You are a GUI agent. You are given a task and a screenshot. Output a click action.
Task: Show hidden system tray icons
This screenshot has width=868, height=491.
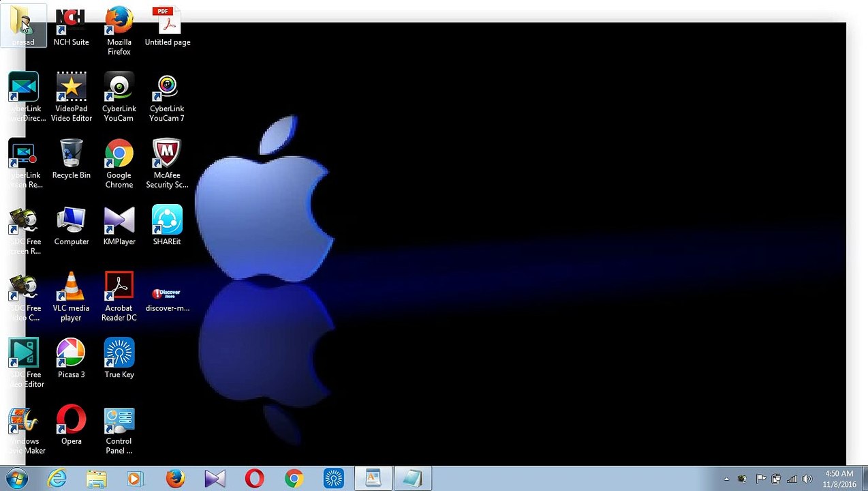point(726,479)
